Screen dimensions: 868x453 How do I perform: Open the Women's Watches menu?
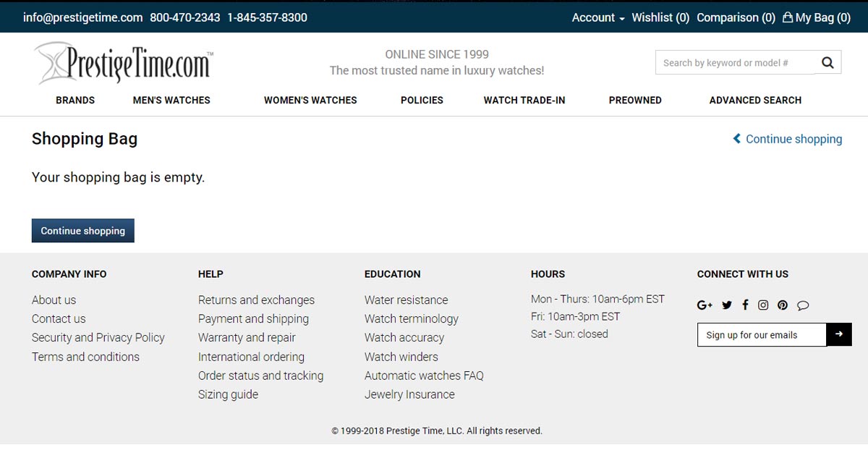point(310,100)
